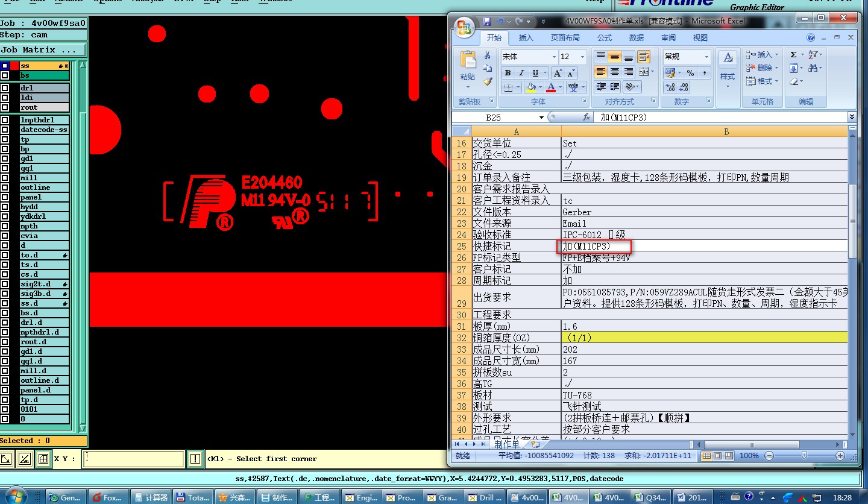Apply comma style number format

[704, 73]
